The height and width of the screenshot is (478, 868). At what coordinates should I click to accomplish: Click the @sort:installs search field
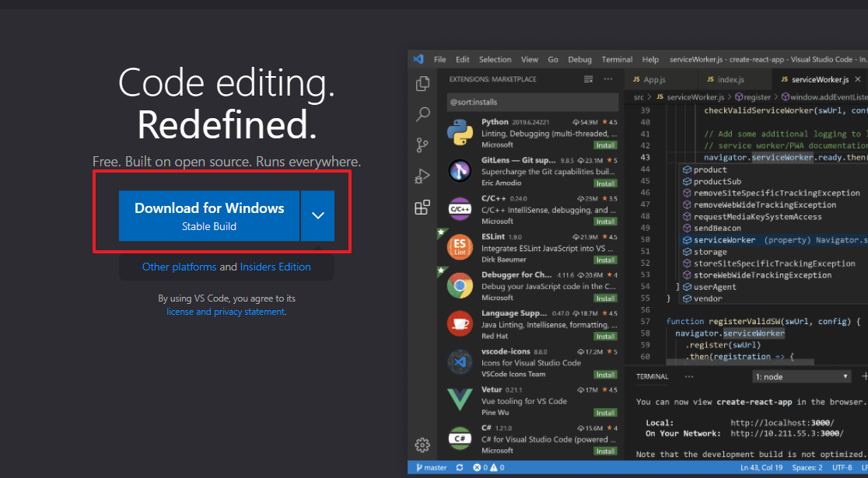[533, 102]
